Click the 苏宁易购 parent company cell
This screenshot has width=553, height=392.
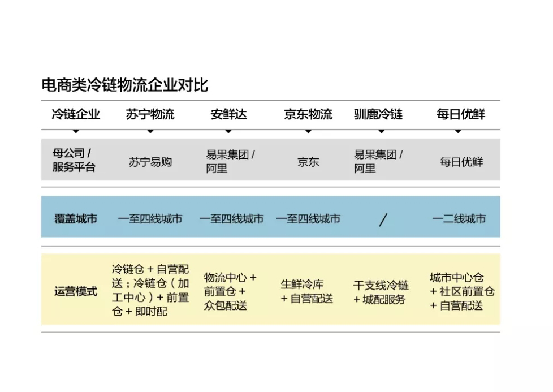(x=150, y=162)
